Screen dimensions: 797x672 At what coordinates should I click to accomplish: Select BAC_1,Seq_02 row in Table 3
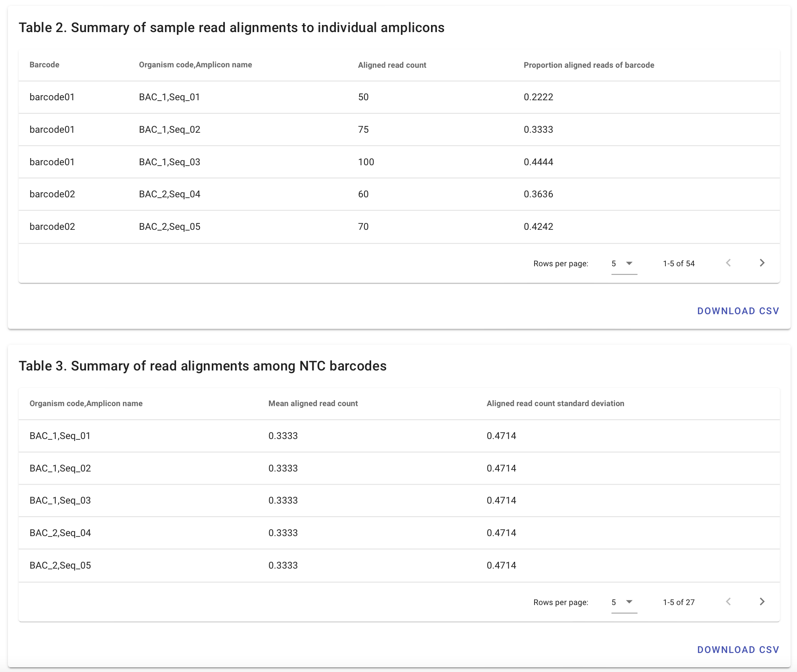399,468
